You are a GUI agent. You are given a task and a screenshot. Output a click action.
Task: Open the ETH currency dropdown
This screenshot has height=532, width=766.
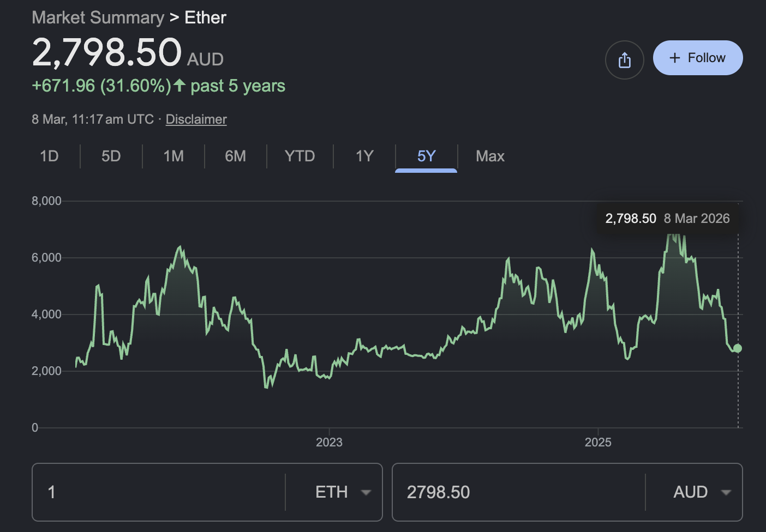pos(342,492)
